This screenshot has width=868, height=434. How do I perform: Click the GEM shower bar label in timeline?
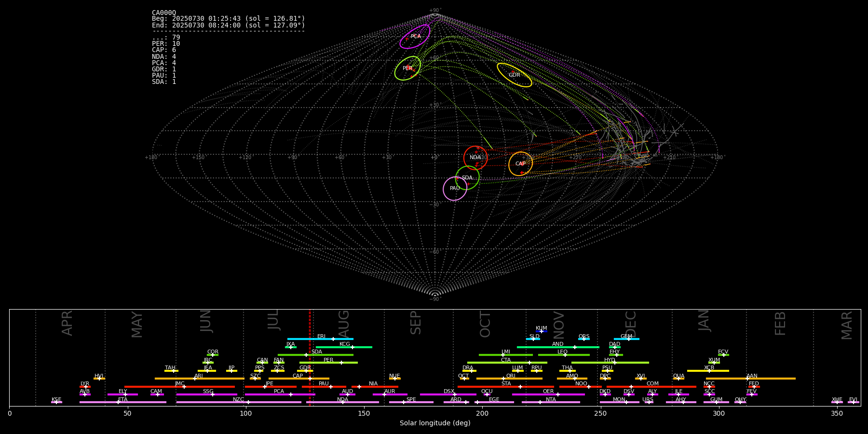point(626,337)
